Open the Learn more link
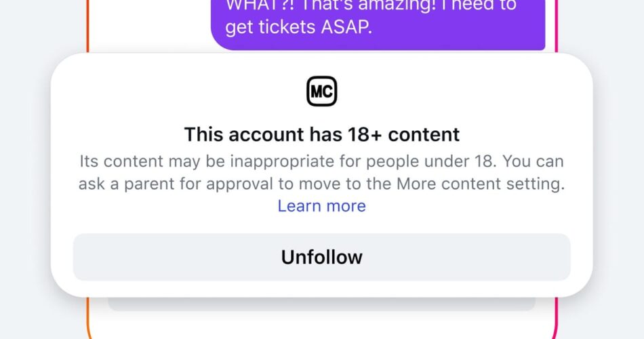Screen dimensions: 644x339 pos(321,206)
